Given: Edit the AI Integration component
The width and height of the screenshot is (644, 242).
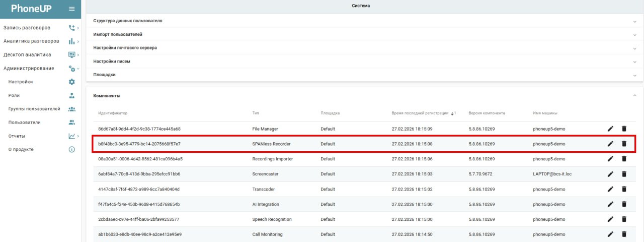Looking at the screenshot, I should (610, 204).
